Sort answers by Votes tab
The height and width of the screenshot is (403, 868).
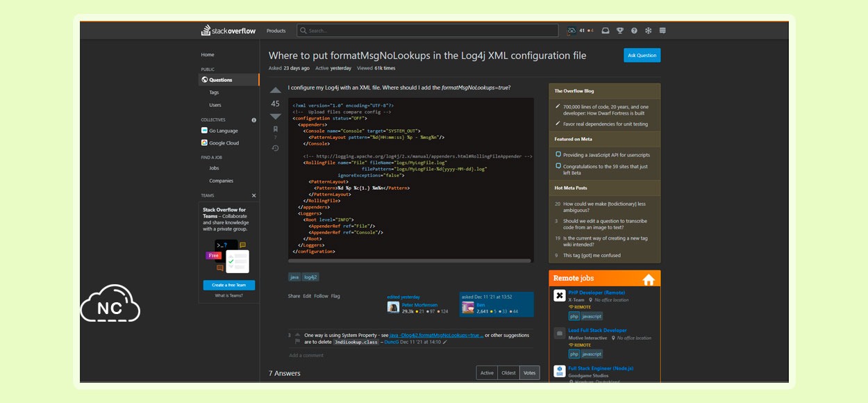(x=529, y=372)
